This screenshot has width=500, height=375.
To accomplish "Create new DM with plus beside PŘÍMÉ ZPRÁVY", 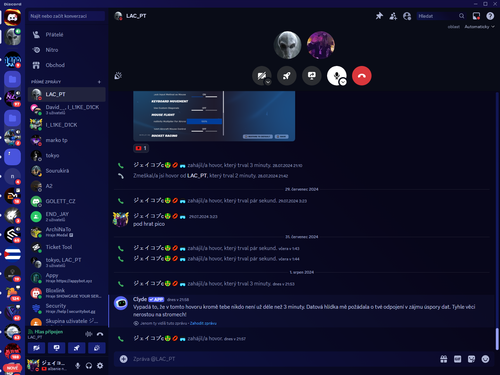I will pyautogui.click(x=99, y=82).
